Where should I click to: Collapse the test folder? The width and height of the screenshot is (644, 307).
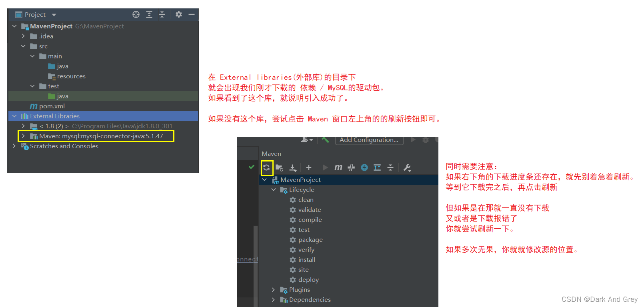(32, 86)
